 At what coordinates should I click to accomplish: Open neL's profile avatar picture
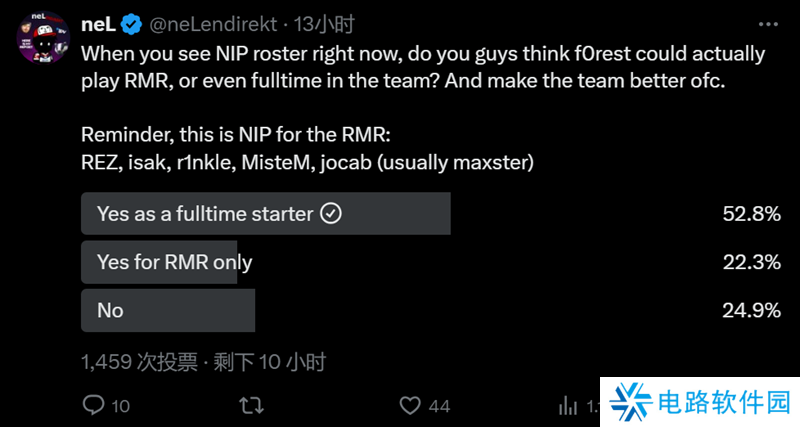click(x=42, y=38)
